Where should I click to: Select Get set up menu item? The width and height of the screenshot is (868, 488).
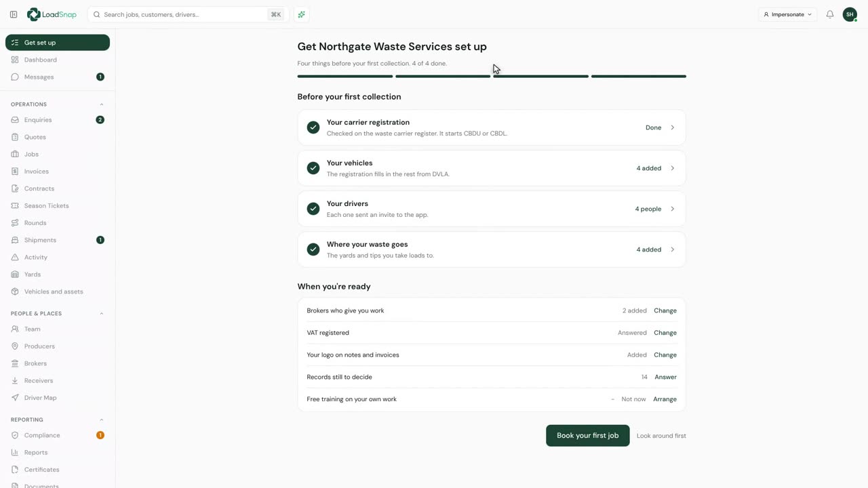coord(58,43)
